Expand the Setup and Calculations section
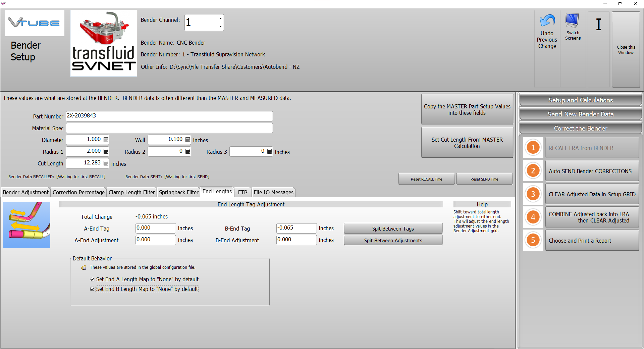 point(580,100)
